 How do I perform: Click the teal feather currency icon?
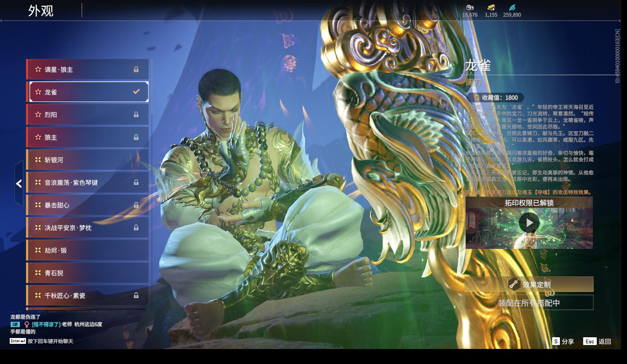512,7
